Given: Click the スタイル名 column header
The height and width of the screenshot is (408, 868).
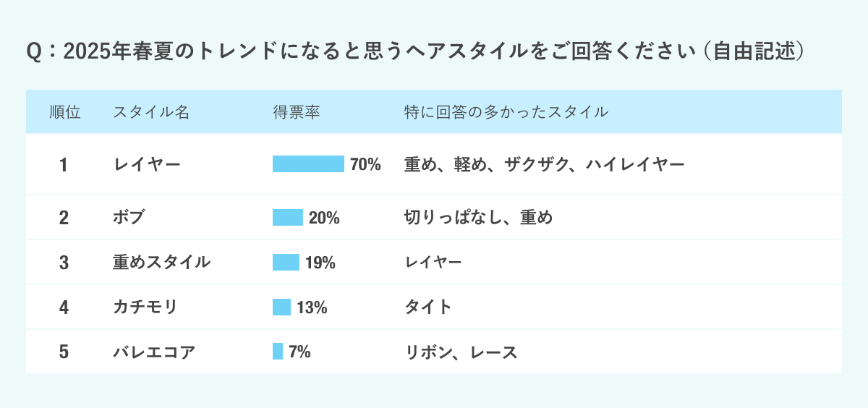Looking at the screenshot, I should pyautogui.click(x=151, y=112).
